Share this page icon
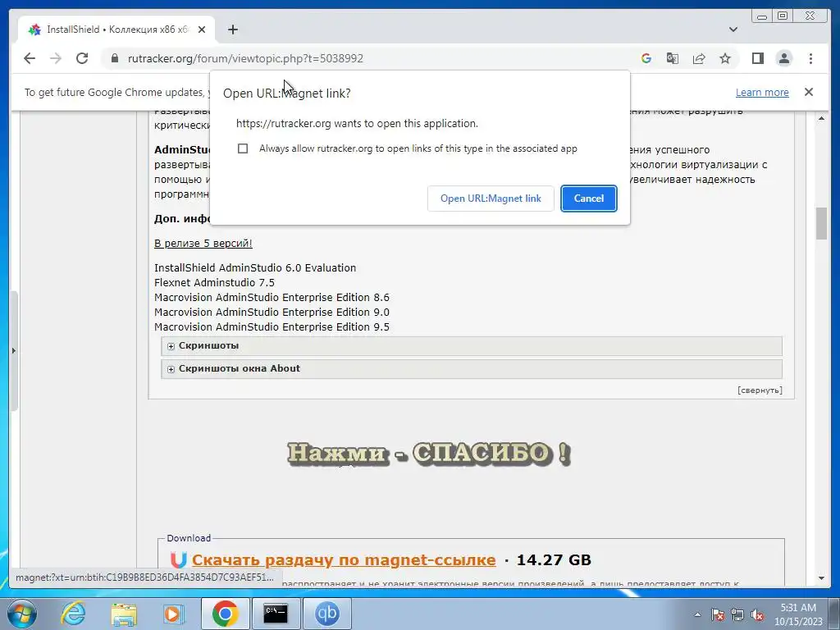The image size is (840, 630). pyautogui.click(x=699, y=58)
